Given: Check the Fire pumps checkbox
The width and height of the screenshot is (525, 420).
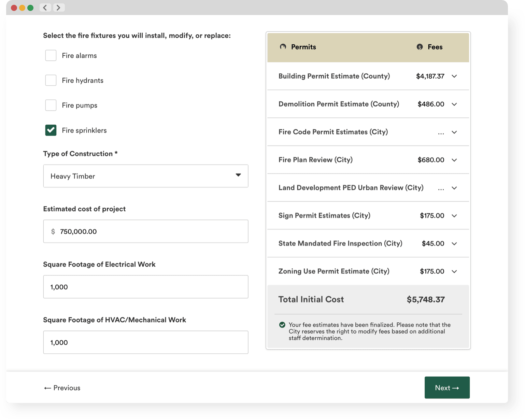Looking at the screenshot, I should click(51, 105).
